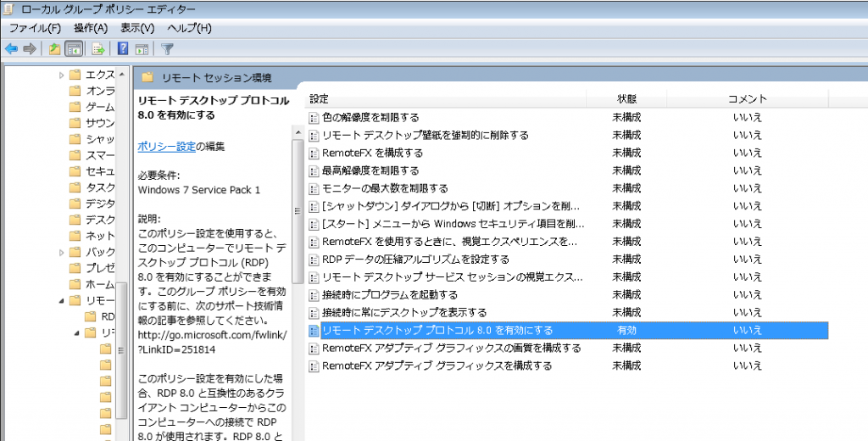Click policy icon beside 接続時にプログラムを起動する

click(x=314, y=295)
